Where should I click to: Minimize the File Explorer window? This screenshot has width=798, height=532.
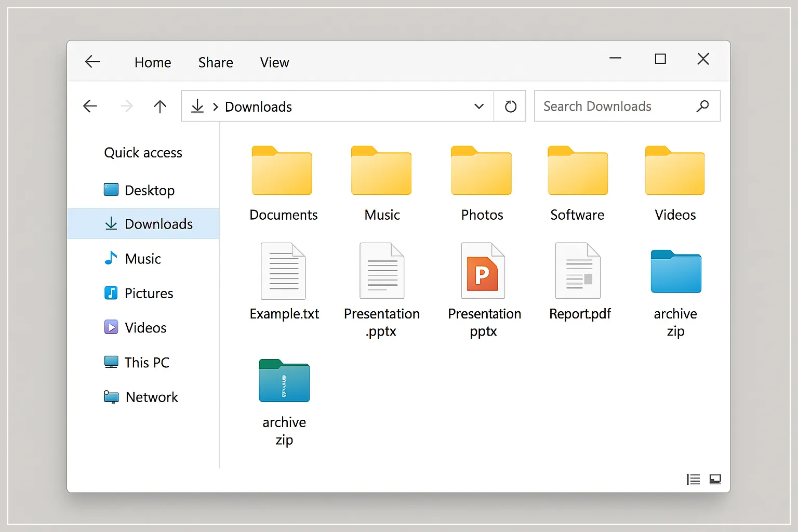point(616,58)
